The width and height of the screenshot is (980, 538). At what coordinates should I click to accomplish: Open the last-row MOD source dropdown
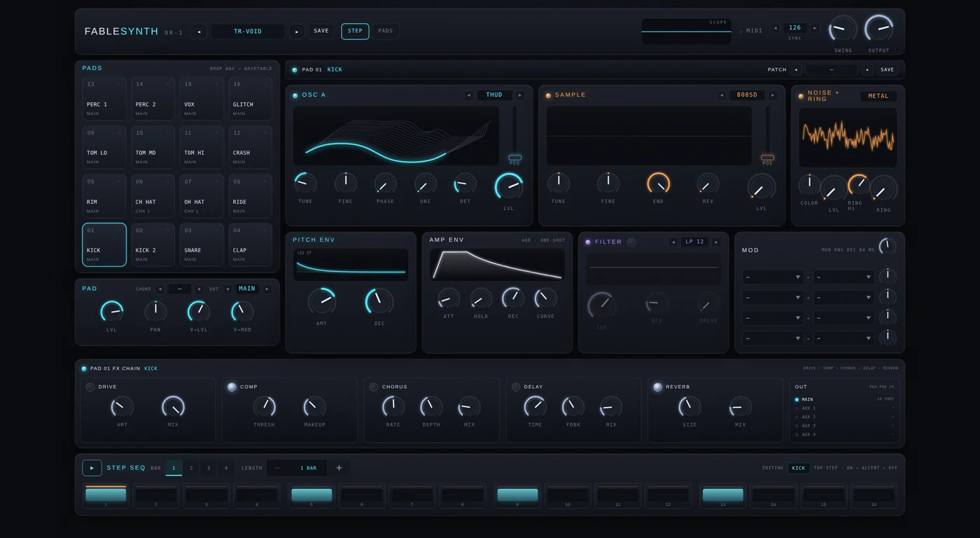(773, 338)
